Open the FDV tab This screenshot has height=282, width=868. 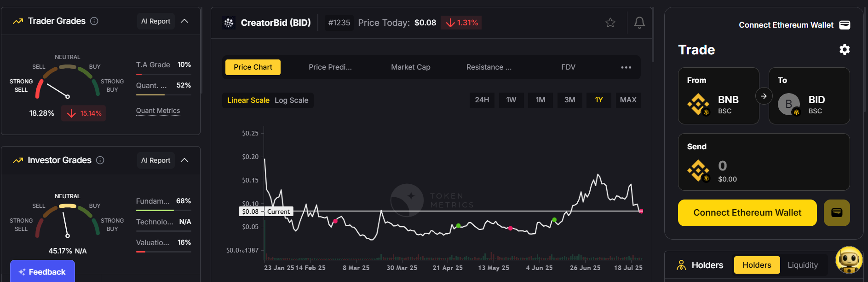(x=569, y=67)
